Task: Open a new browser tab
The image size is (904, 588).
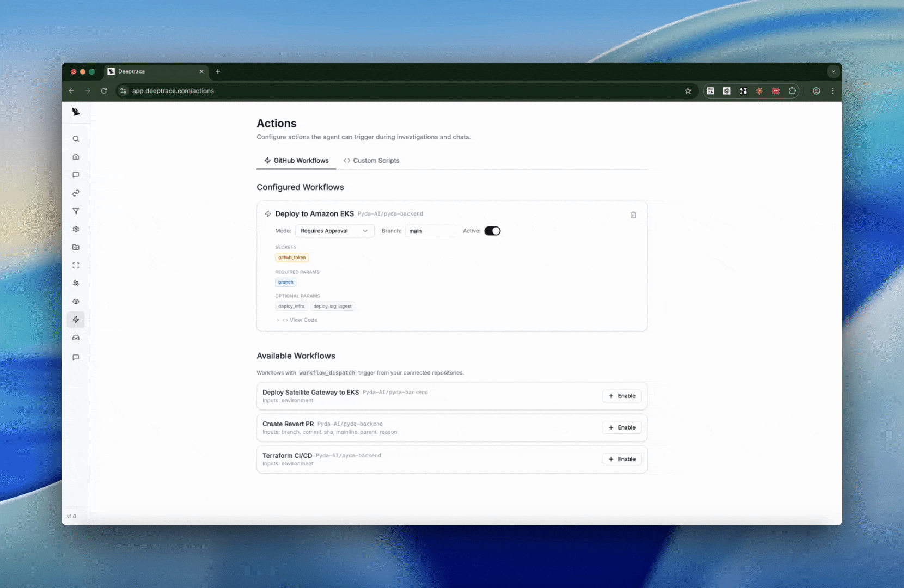Action: coord(218,71)
